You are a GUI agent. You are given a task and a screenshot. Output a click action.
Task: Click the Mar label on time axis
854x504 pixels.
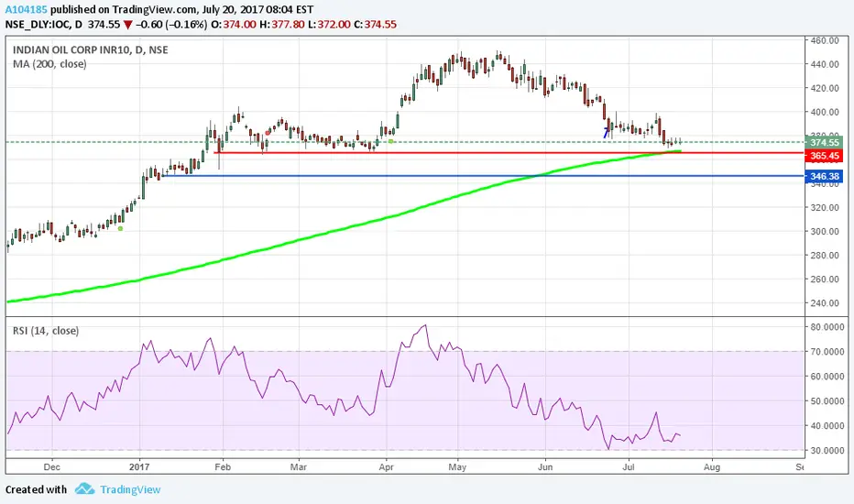pos(299,467)
